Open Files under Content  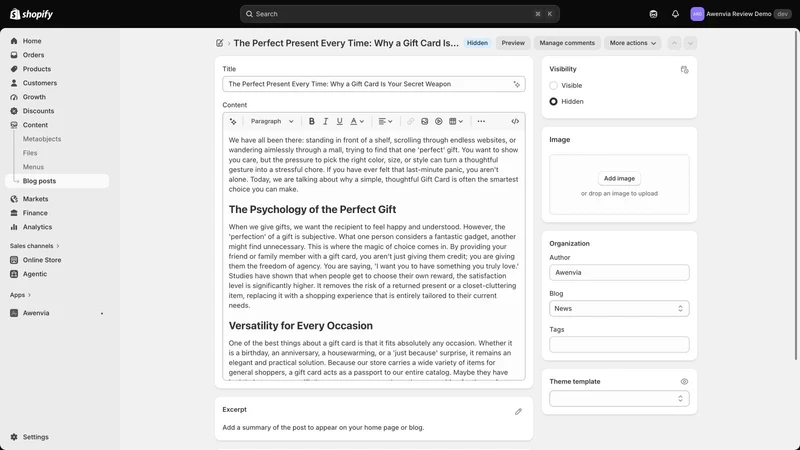[x=30, y=153]
